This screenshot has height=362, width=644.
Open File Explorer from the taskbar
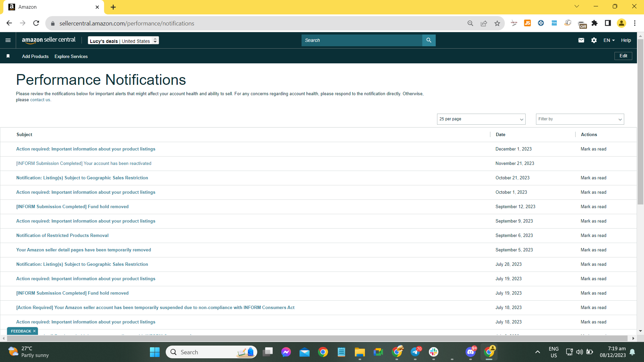[360, 352]
